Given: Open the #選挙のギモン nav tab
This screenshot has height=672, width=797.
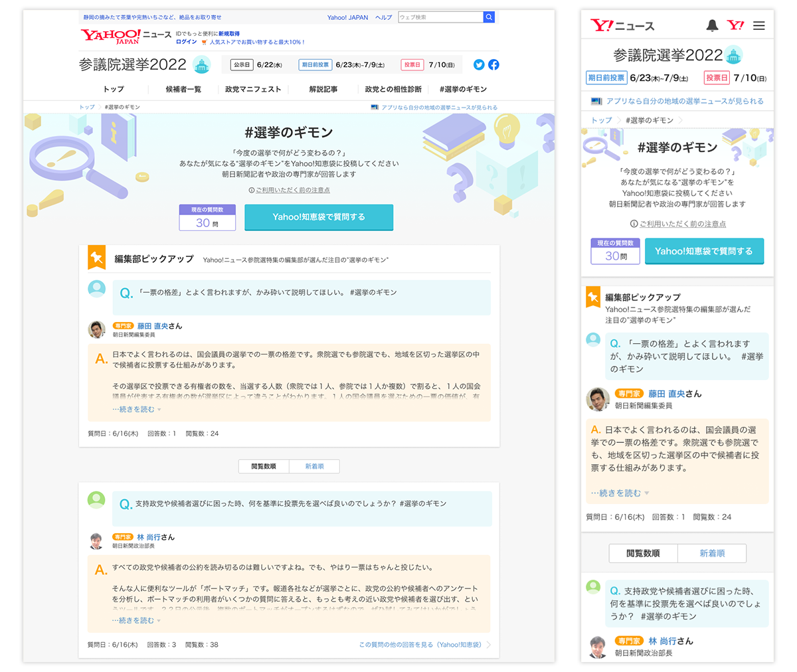Looking at the screenshot, I should pyautogui.click(x=464, y=89).
